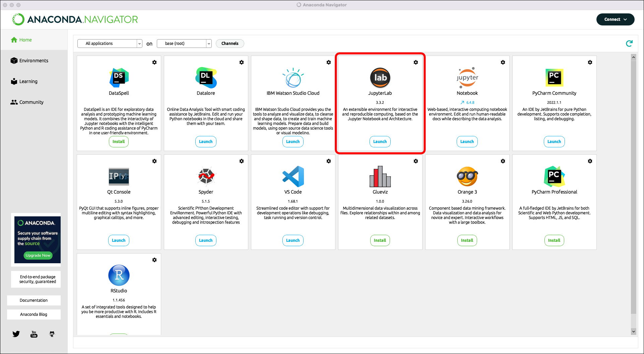The width and height of the screenshot is (644, 354).
Task: Install Orange 3
Action: pos(467,240)
